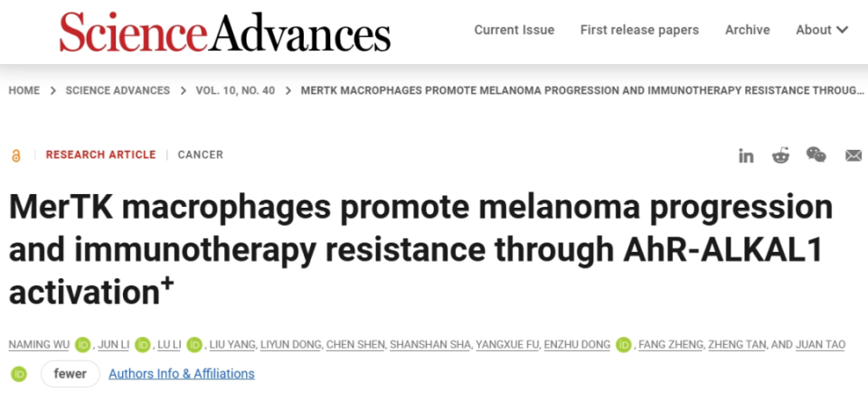
Task: Share article on LinkedIn
Action: 746,155
